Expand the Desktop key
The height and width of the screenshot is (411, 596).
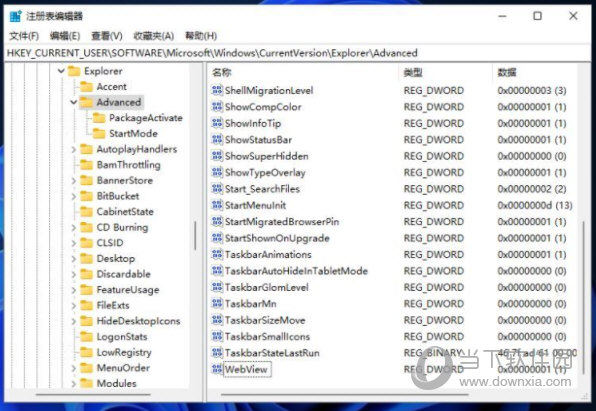point(74,259)
